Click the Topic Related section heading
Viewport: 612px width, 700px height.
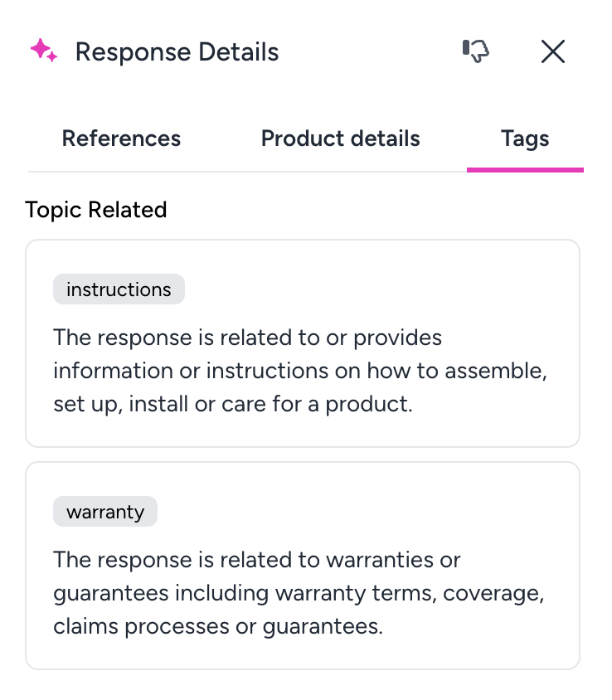pyautogui.click(x=96, y=210)
